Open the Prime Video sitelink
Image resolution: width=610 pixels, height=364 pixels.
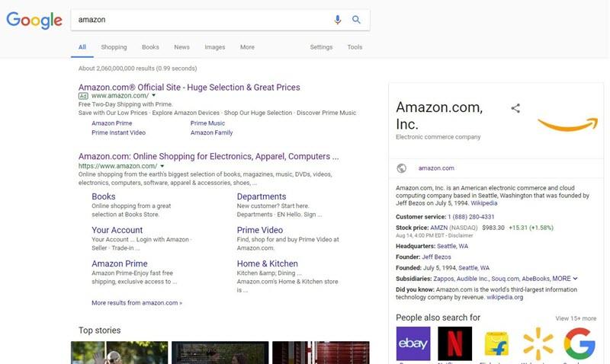(x=260, y=230)
